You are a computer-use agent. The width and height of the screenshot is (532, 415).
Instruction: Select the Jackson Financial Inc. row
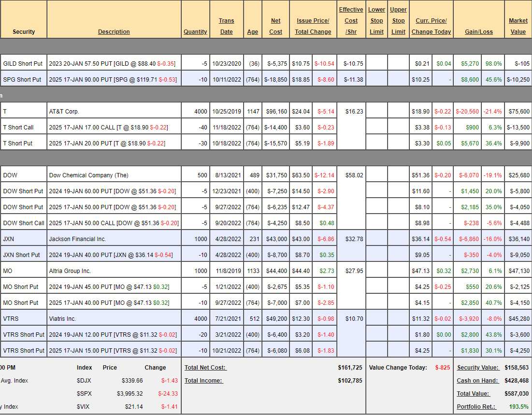[x=77, y=239]
